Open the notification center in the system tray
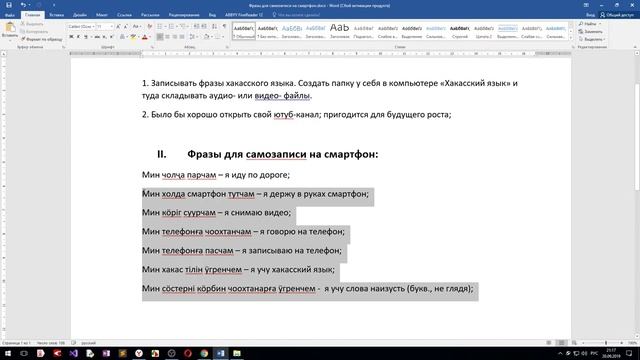The width and height of the screenshot is (640, 360). (x=629, y=353)
